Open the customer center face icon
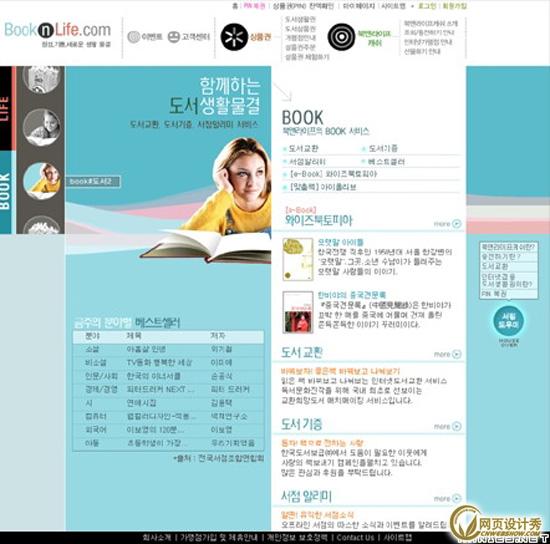This screenshot has width=550, height=544. pos(174,37)
